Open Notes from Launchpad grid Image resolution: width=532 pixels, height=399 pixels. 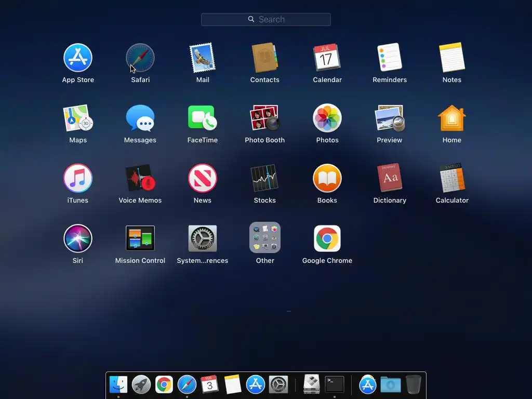click(x=452, y=57)
